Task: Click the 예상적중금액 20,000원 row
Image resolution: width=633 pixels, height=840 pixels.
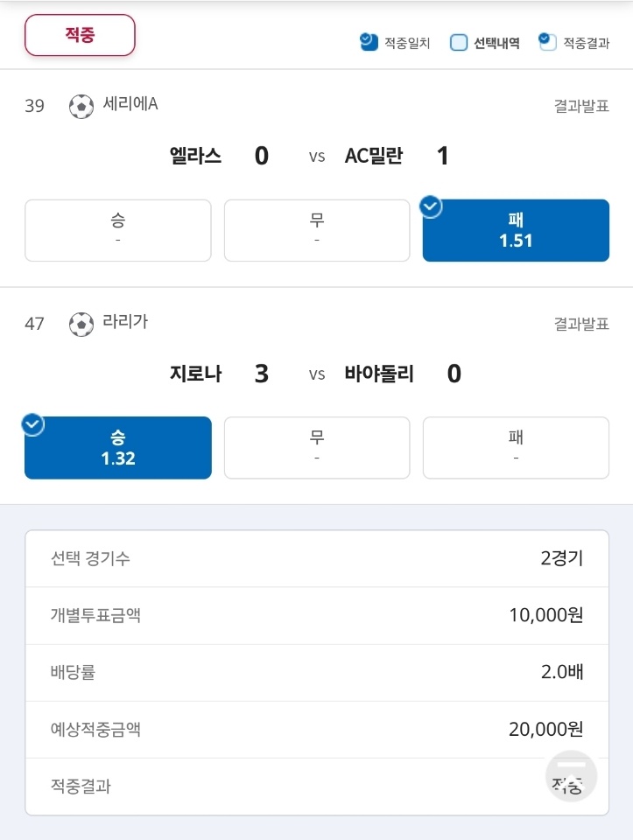Action: click(x=317, y=729)
